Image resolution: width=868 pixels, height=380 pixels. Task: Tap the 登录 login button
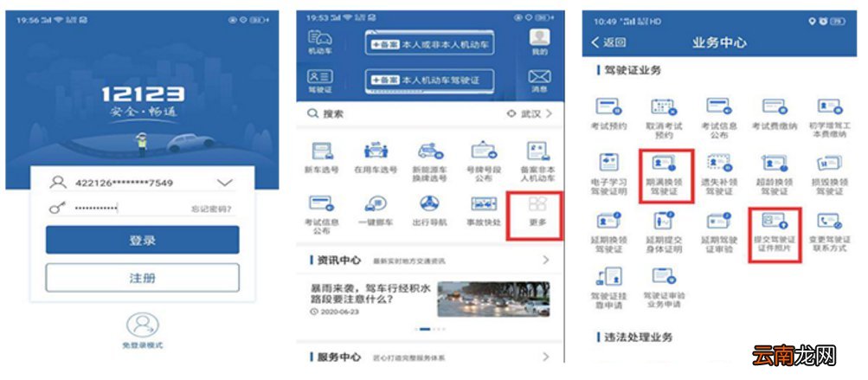tap(142, 240)
